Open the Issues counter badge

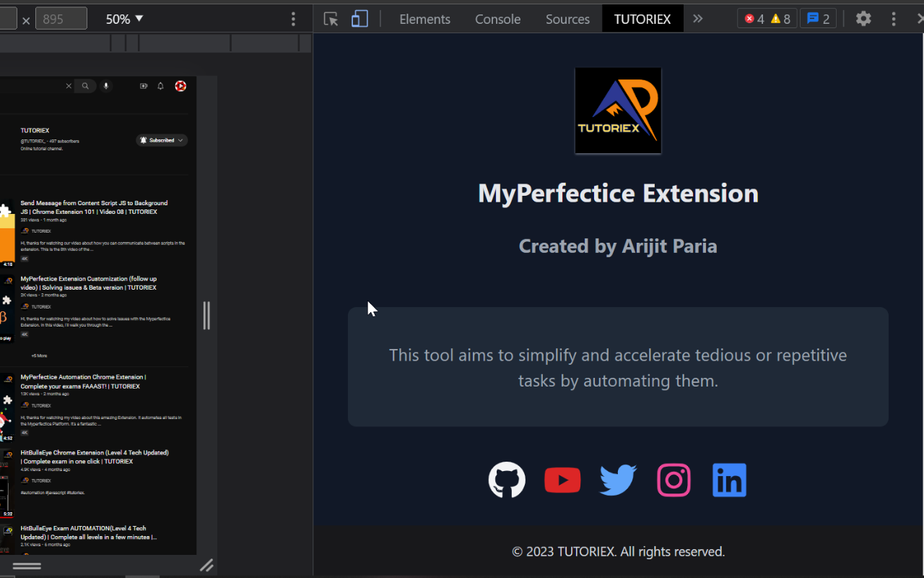[x=818, y=19]
